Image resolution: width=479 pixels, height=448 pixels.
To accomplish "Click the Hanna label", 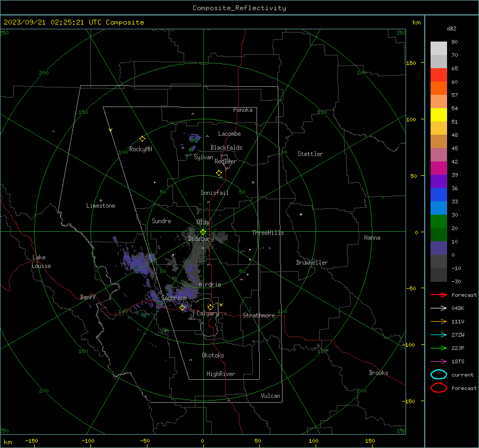I will pos(372,238).
